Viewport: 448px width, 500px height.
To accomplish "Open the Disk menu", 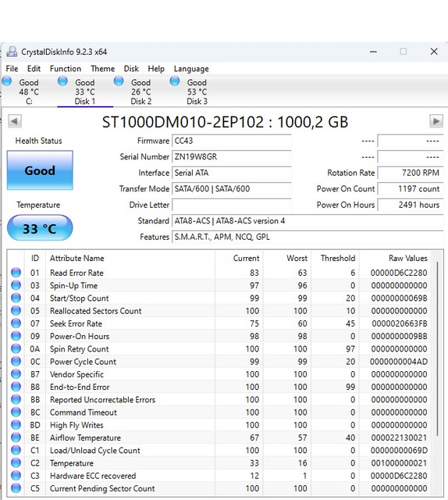I will click(131, 69).
